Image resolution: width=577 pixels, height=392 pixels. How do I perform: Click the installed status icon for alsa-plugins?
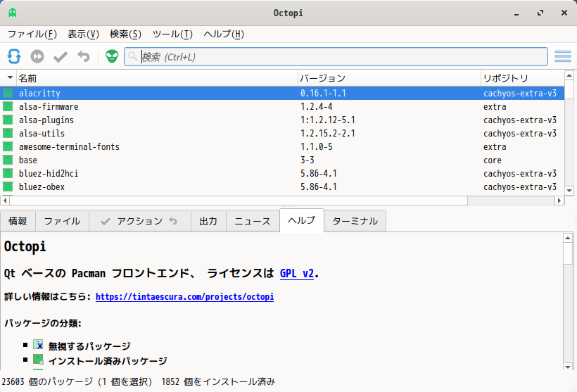click(8, 120)
